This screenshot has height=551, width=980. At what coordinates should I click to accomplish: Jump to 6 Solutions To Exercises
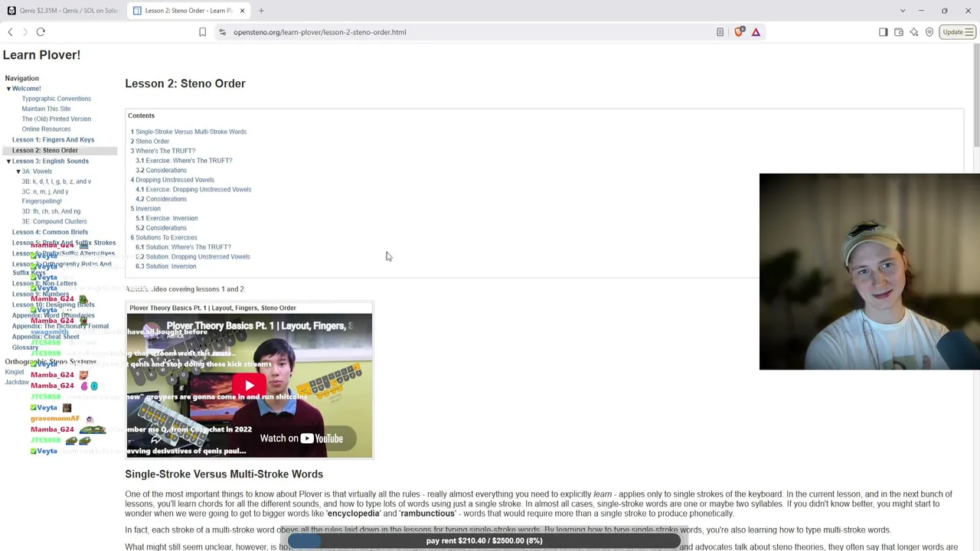(163, 237)
